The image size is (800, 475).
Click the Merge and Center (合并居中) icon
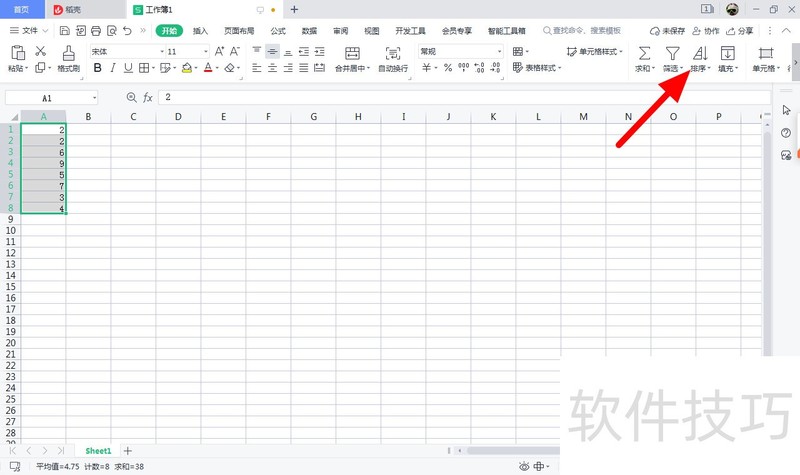coord(352,53)
